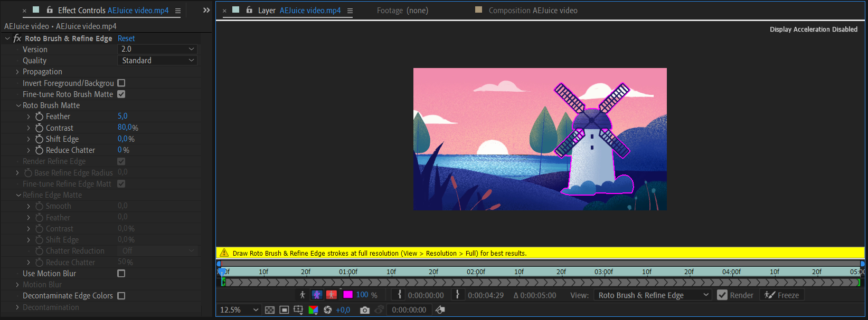The width and height of the screenshot is (868, 320).
Task: Show hidden panels with the double-arrow icon
Action: (x=206, y=10)
